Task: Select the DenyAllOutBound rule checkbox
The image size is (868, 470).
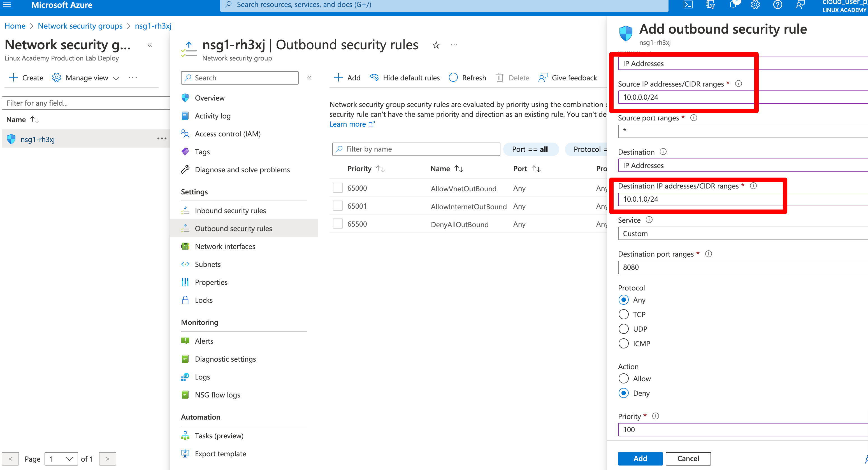Action: point(338,224)
